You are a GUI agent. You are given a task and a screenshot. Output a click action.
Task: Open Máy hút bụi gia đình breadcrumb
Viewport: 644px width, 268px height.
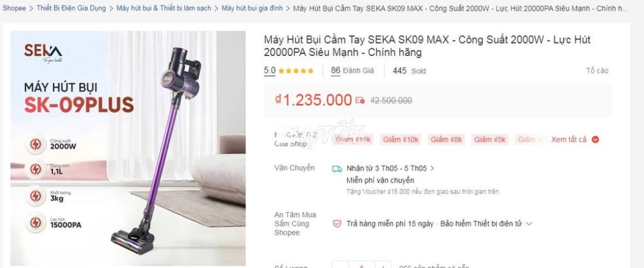click(252, 8)
